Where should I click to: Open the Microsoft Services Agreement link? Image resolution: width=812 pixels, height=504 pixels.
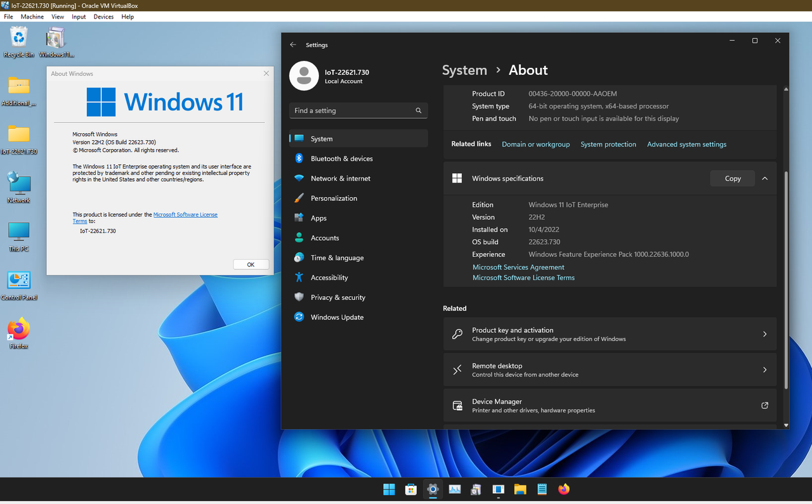tap(518, 268)
